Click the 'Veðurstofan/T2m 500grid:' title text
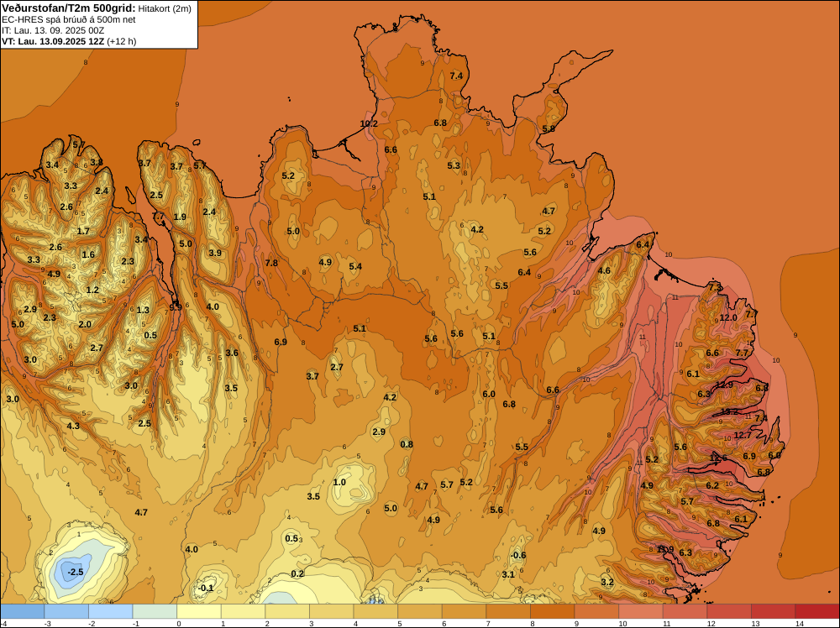840x628 pixels. pos(69,8)
